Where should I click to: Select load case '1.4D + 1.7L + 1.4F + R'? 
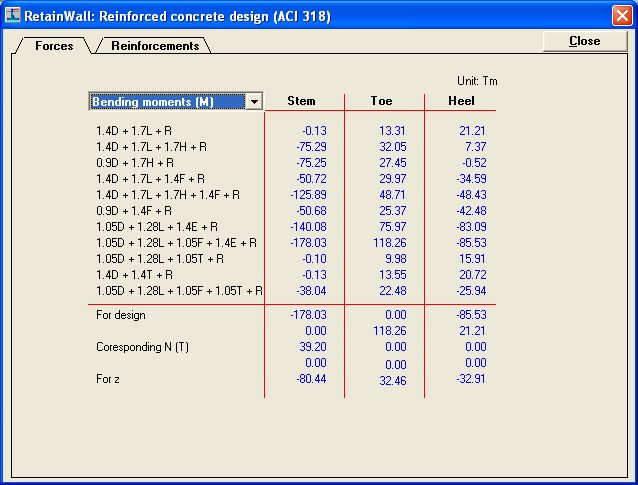[151, 179]
